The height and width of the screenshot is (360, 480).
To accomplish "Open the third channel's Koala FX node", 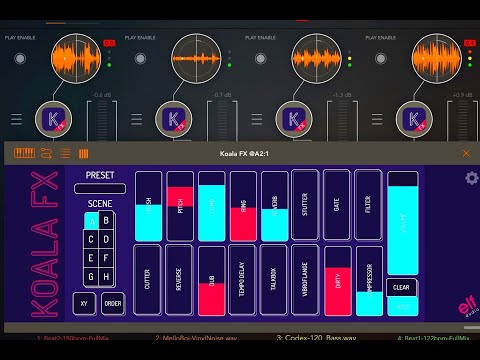I will [294, 119].
